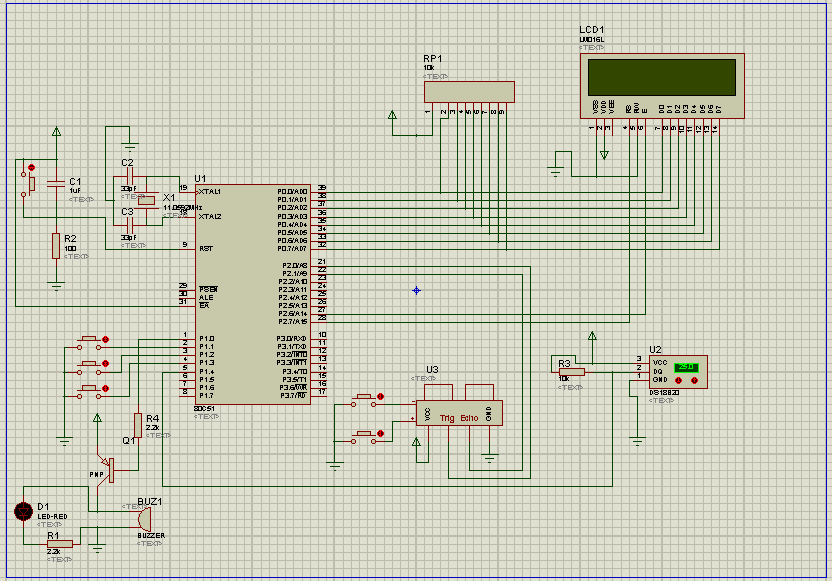This screenshot has width=832, height=581.
Task: Click the 80C51 part name label
Action: [x=204, y=409]
